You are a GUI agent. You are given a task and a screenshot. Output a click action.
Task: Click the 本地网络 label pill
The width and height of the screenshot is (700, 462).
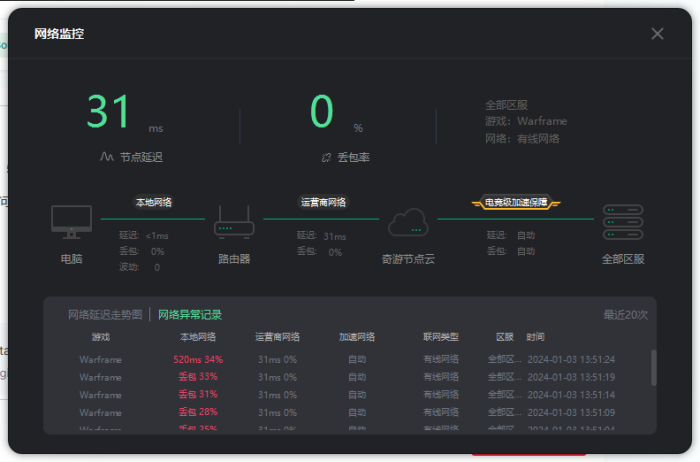coord(154,203)
